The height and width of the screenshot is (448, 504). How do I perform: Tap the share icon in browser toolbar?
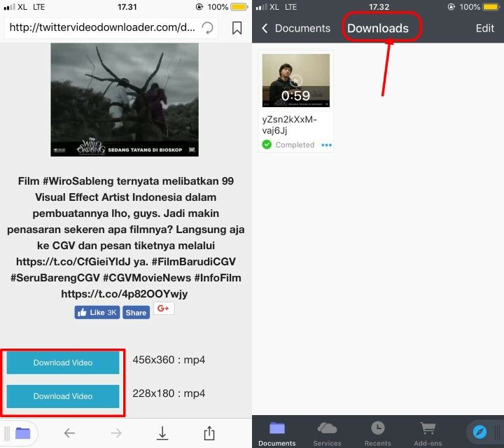[x=209, y=433]
